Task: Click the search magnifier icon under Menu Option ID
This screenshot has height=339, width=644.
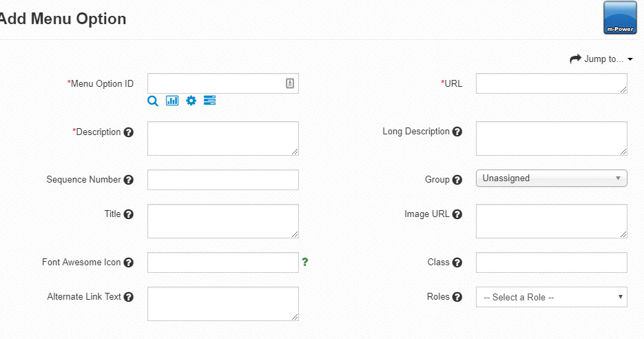Action: 153,101
